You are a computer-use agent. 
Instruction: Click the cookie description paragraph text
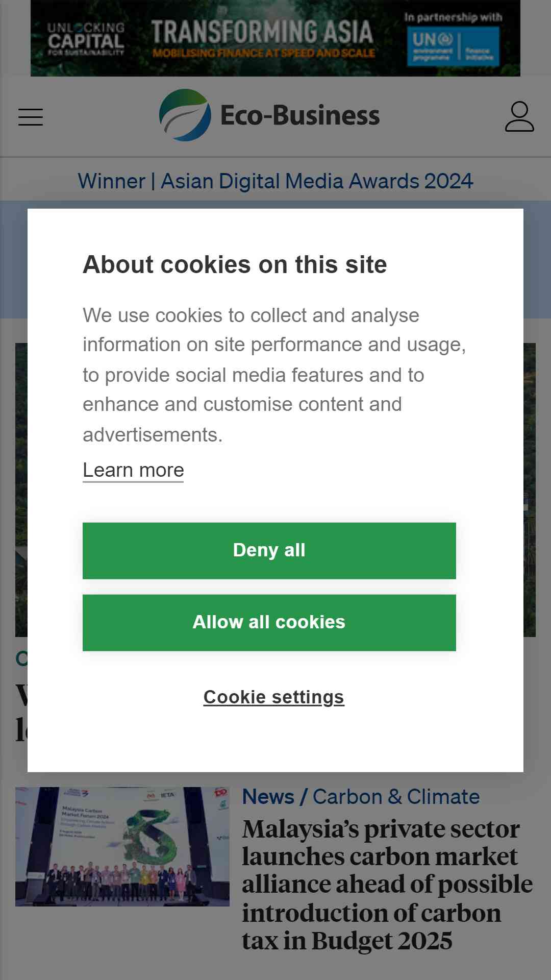274,375
